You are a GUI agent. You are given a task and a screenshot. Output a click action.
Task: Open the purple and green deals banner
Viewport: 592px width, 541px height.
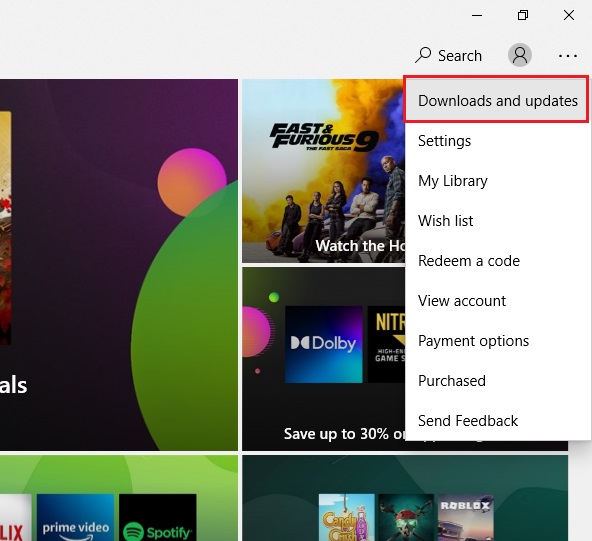click(119, 265)
